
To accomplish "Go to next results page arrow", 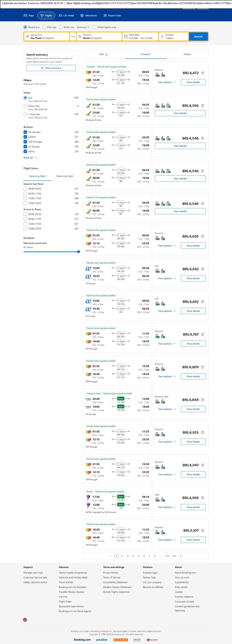I will 181,556.
